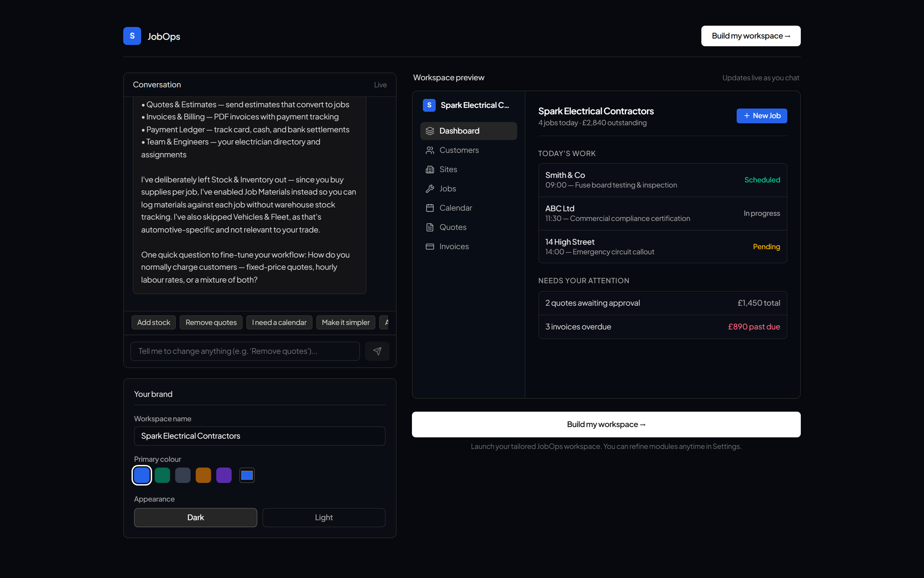
Task: Click the Invoices card icon
Action: 430,247
